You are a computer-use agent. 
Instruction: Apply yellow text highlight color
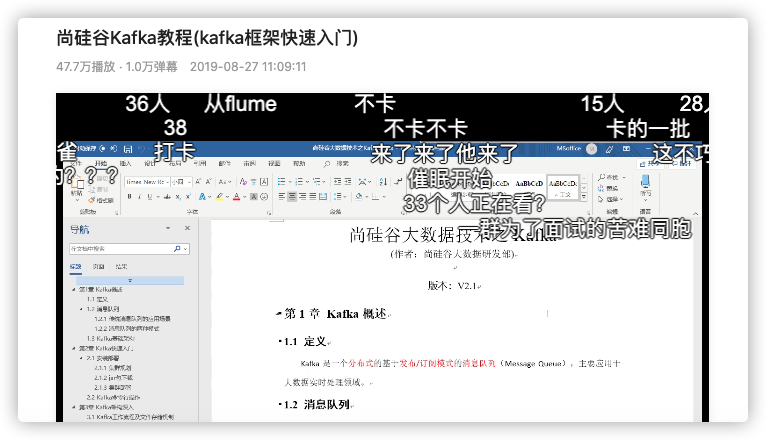[x=219, y=197]
